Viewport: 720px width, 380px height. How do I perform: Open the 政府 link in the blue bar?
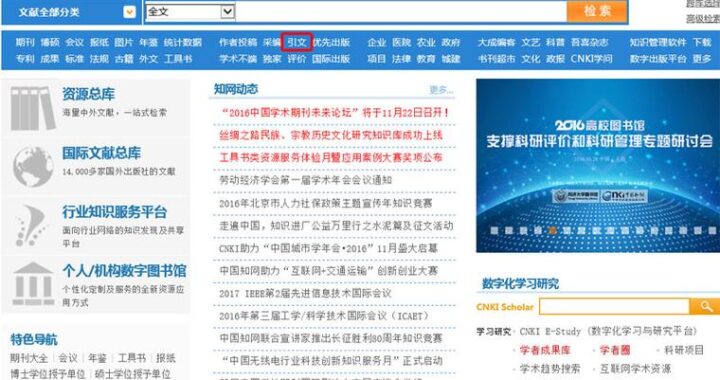pyautogui.click(x=451, y=43)
